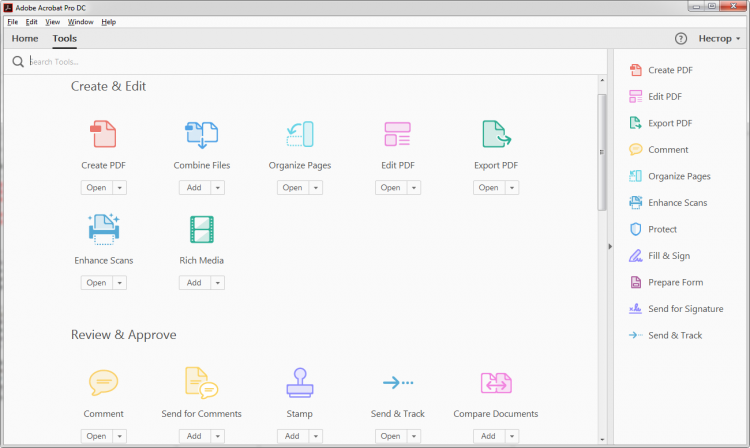This screenshot has width=750, height=448.
Task: Open the Нестор account dropdown
Action: (719, 39)
